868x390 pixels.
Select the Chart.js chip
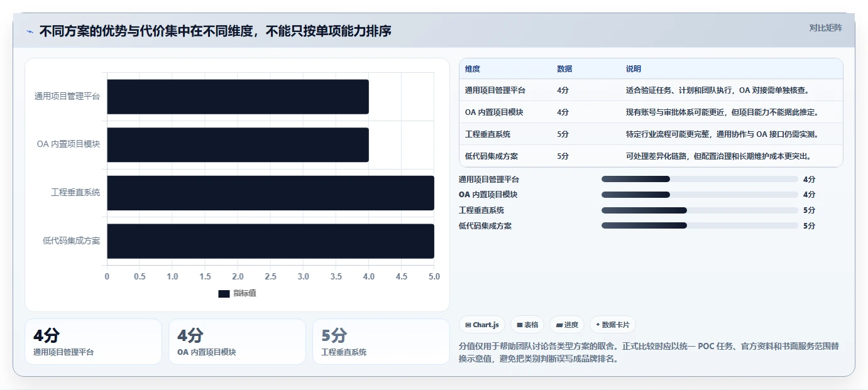pyautogui.click(x=482, y=325)
